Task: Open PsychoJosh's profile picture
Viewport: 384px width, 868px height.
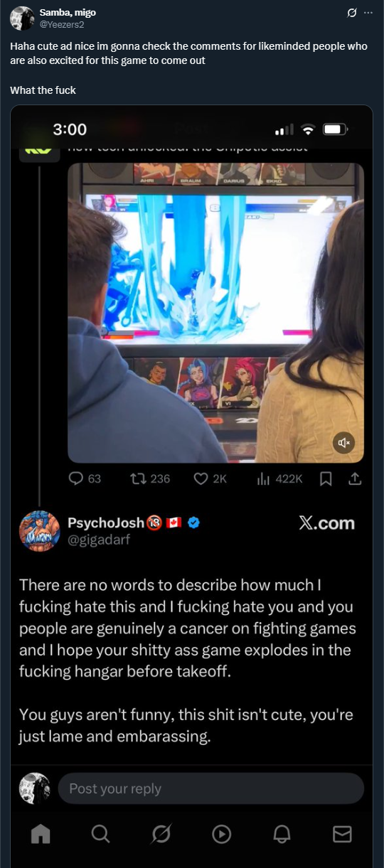Action: (40, 531)
